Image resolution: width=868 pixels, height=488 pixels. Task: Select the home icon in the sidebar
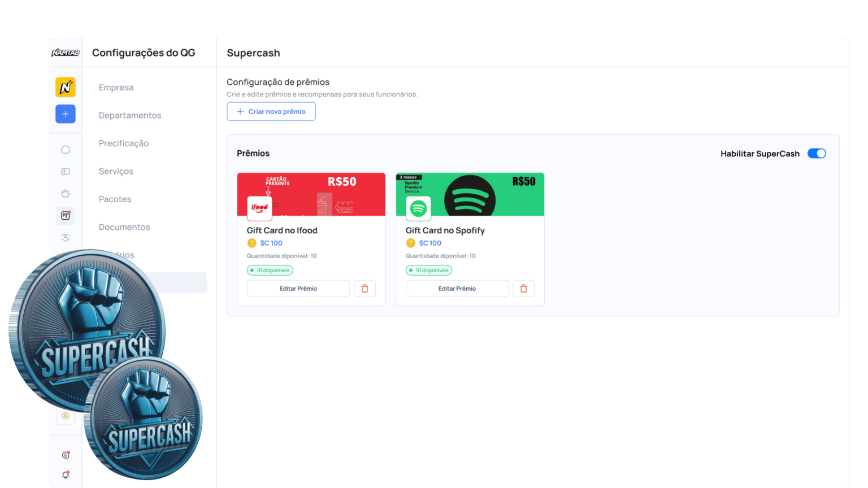tap(65, 149)
